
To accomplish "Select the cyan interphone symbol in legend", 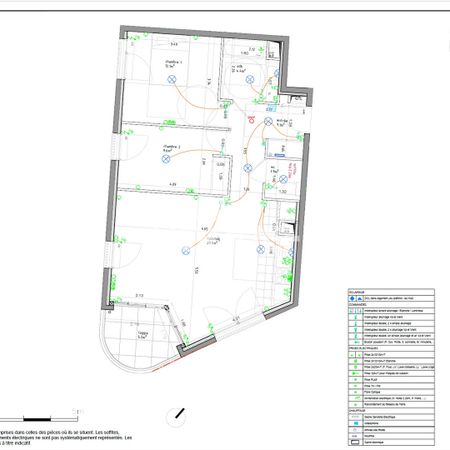I will [356, 423].
